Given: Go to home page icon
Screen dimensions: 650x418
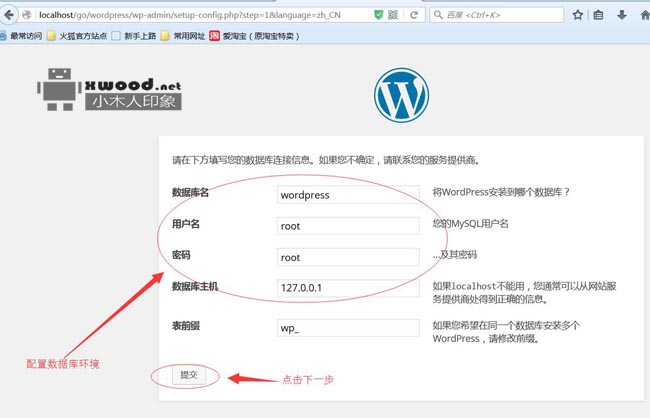Looking at the screenshot, I should tap(645, 15).
